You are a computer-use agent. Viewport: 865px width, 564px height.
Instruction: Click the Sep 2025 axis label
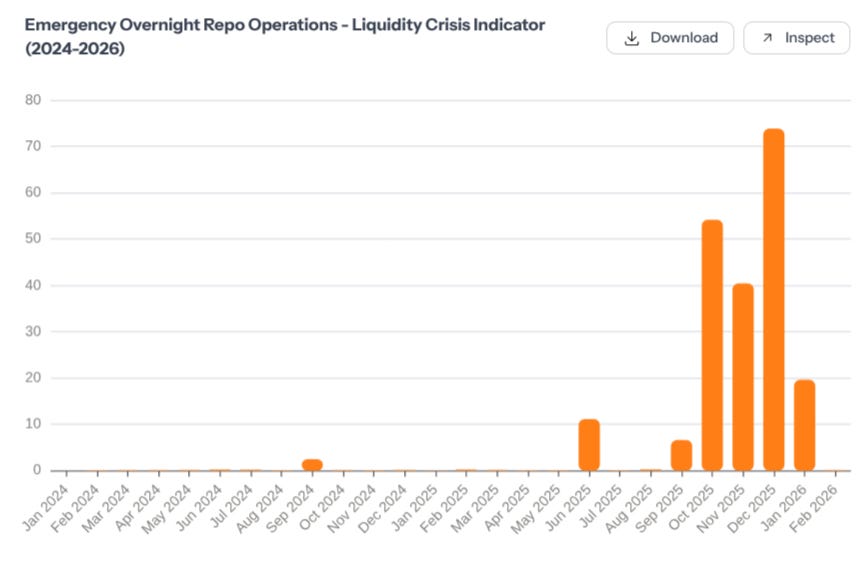[x=661, y=508]
